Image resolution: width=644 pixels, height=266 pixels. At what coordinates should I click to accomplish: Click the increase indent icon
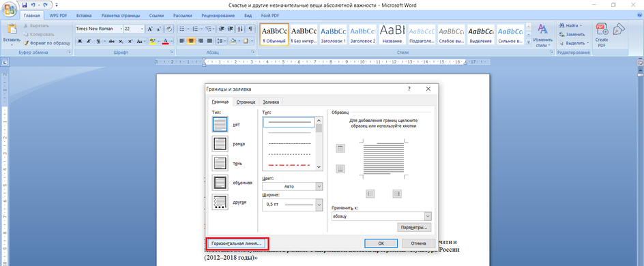231,29
